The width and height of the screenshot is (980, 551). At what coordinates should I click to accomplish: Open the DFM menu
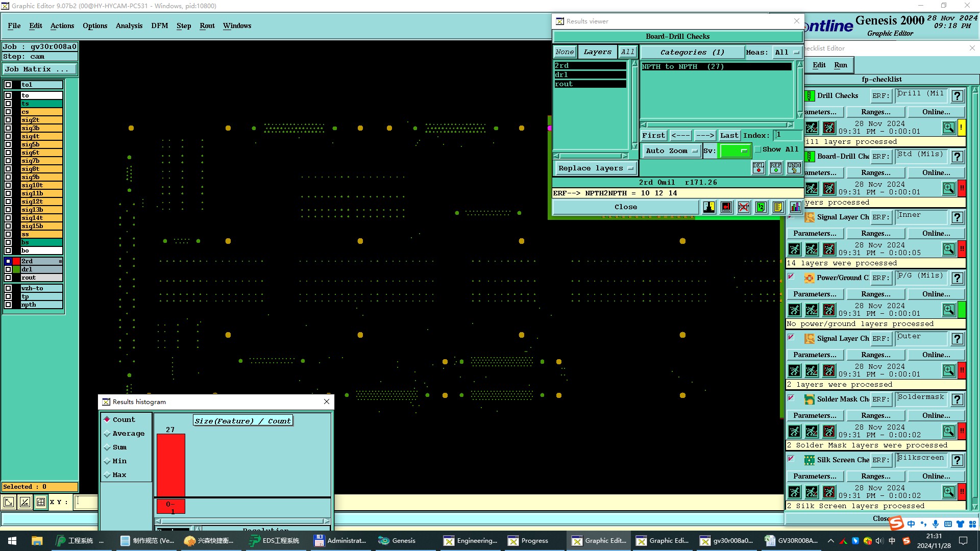pos(159,26)
